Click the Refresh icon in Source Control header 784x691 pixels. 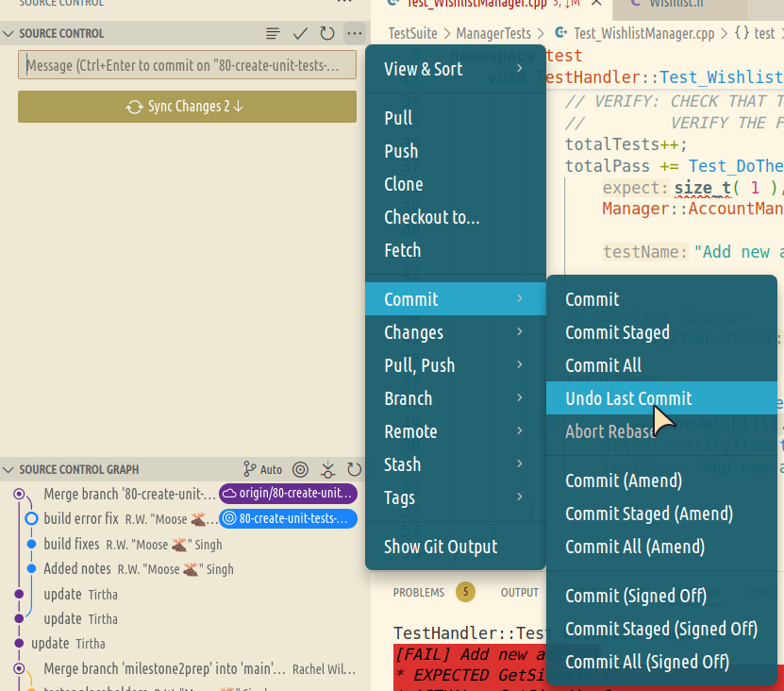tap(327, 34)
